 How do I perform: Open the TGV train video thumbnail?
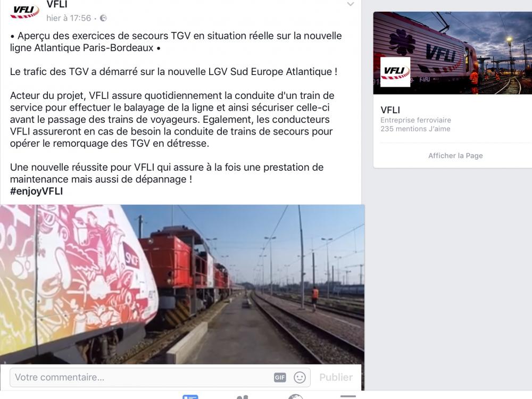click(182, 284)
